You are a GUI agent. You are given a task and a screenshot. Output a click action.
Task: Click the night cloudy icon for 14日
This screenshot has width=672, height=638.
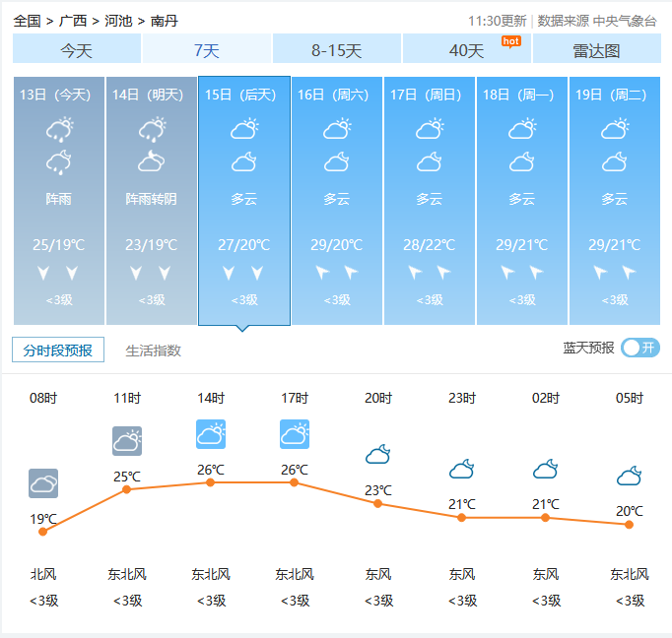pyautogui.click(x=152, y=161)
